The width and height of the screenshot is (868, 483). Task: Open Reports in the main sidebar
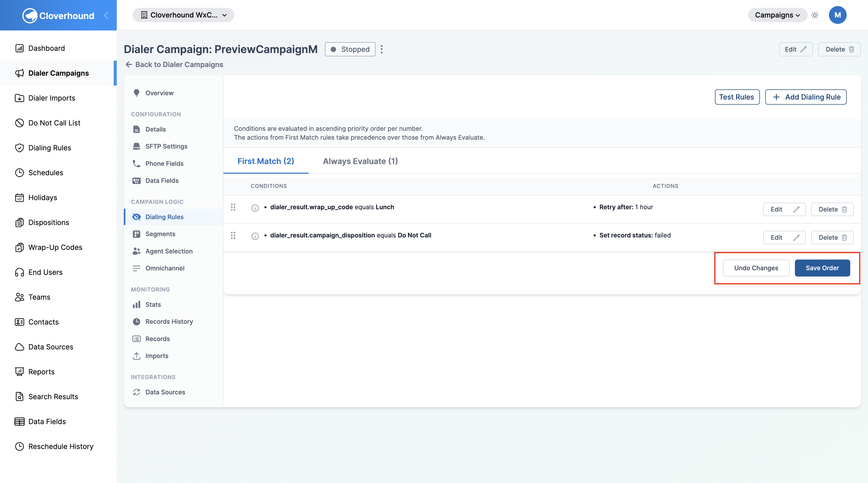58,372
